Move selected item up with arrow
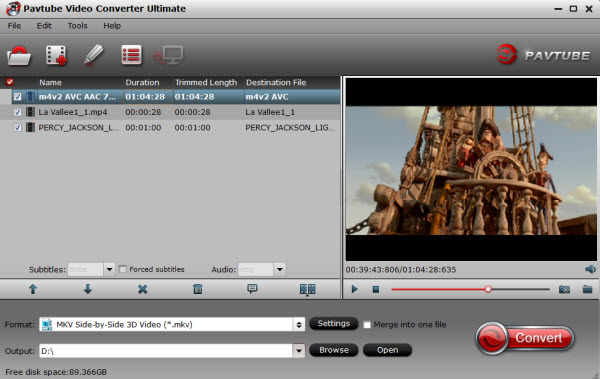 (33, 289)
